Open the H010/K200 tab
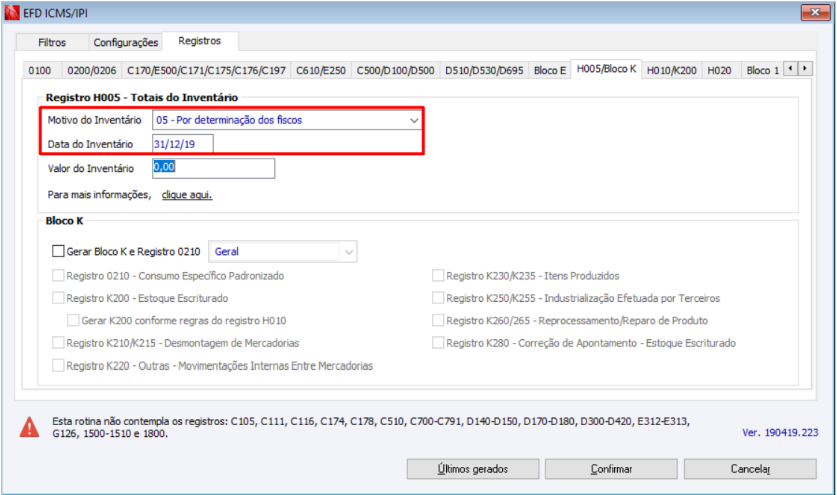 (x=672, y=70)
